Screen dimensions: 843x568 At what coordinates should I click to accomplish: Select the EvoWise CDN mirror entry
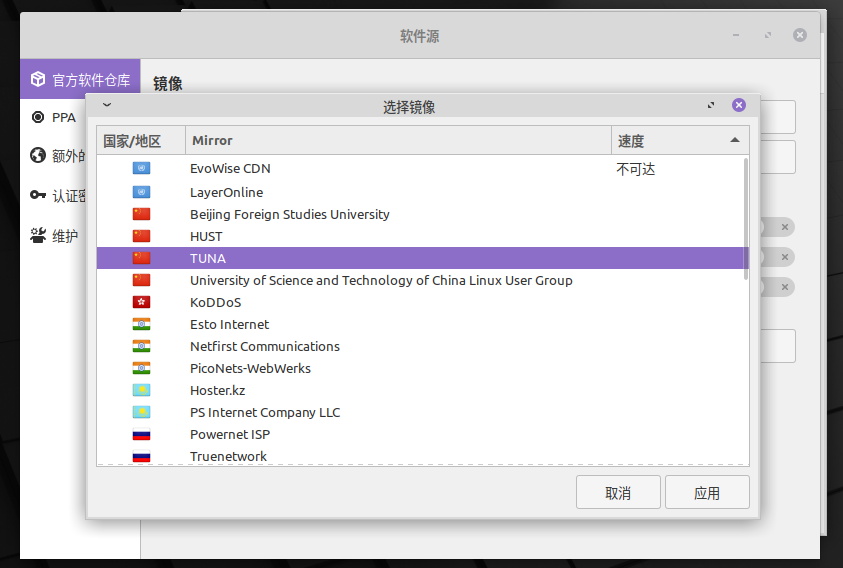click(230, 168)
